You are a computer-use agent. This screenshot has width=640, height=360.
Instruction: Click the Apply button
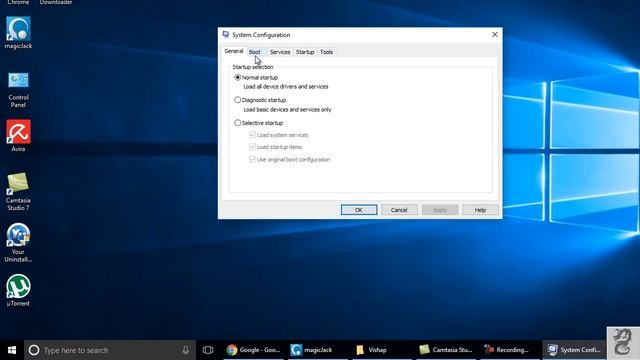coord(440,210)
